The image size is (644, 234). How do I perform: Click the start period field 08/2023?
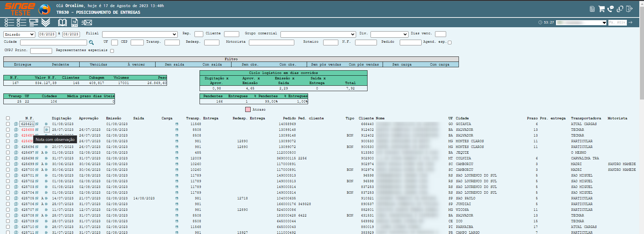click(47, 34)
